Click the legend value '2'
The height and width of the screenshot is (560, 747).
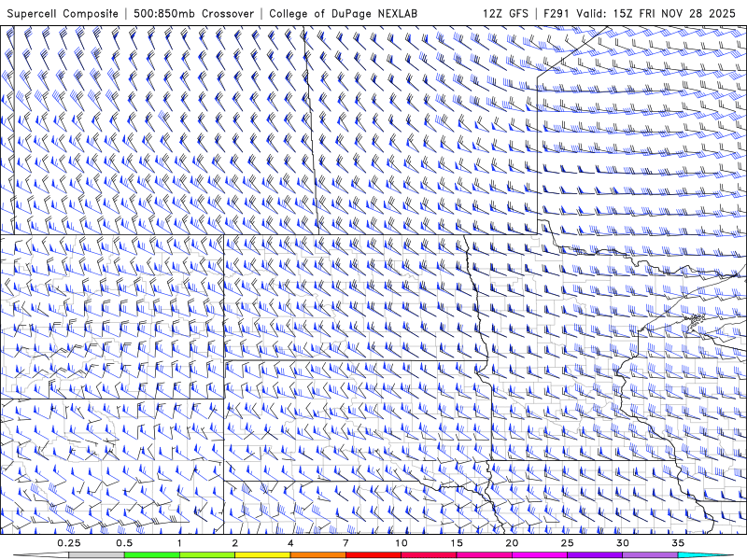pos(235,543)
